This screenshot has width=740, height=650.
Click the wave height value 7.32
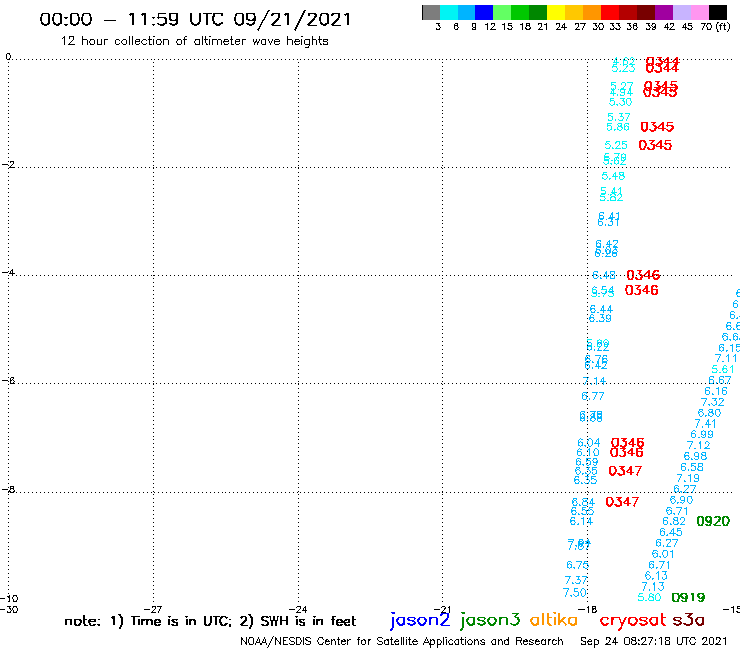(713, 402)
